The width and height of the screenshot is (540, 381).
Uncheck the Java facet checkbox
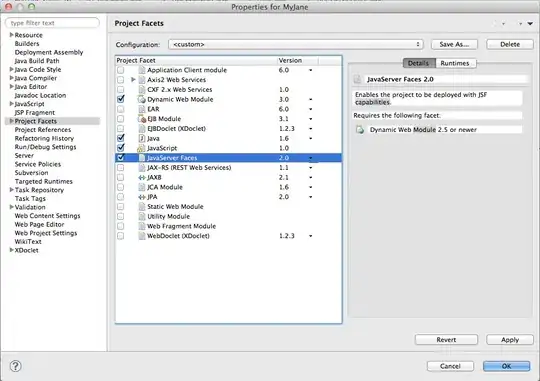pos(120,138)
